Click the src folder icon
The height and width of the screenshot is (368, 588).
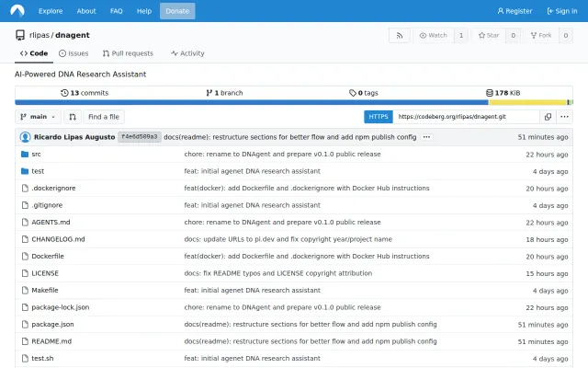click(25, 154)
